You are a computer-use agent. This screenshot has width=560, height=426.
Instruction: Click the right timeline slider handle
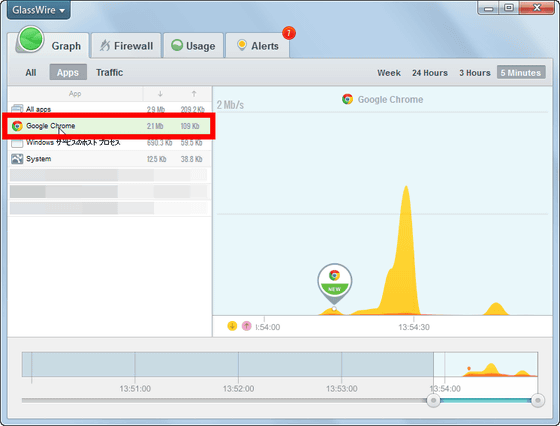click(x=538, y=400)
